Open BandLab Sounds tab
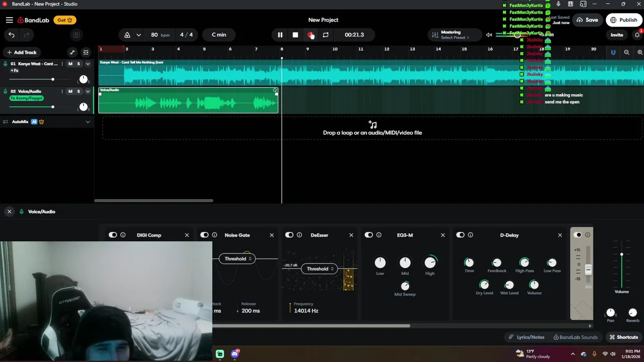 [x=576, y=337]
